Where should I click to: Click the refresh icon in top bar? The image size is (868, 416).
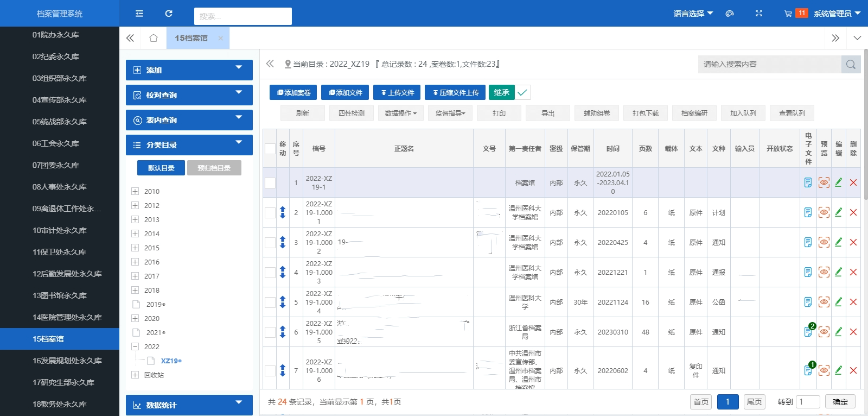[169, 14]
